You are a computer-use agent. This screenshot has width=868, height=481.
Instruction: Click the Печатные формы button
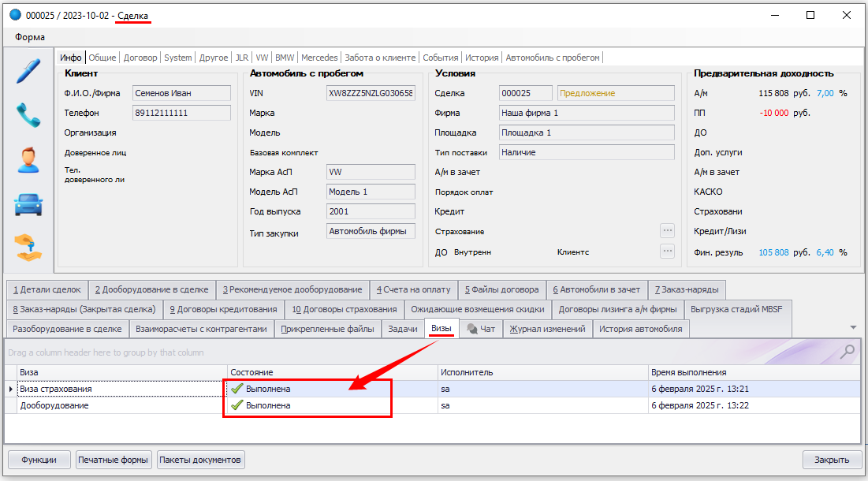(x=114, y=460)
